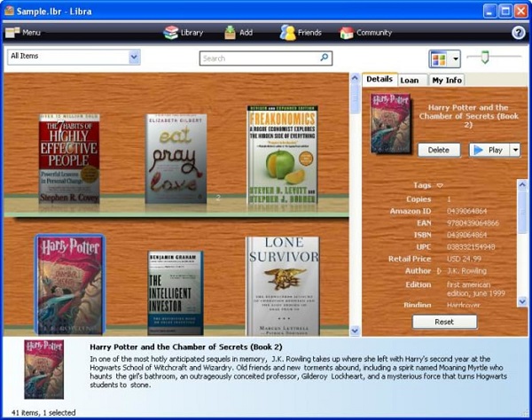Click the search magnifier icon
This screenshot has width=532, height=420.
(325, 58)
